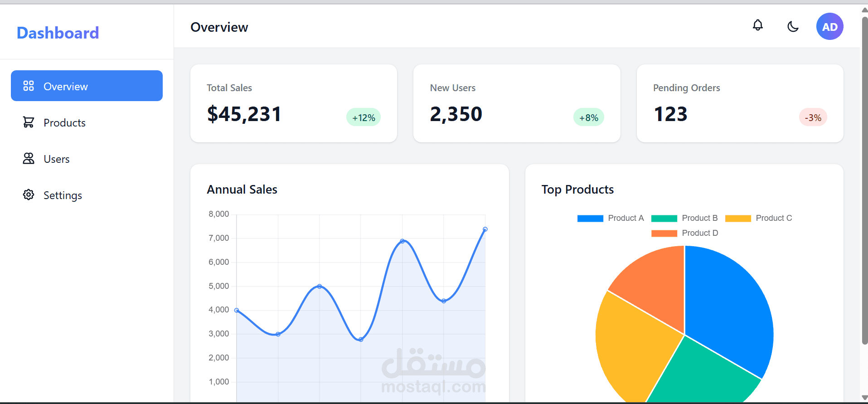Click the Overview grid icon in sidebar
Image resolution: width=868 pixels, height=404 pixels.
29,86
